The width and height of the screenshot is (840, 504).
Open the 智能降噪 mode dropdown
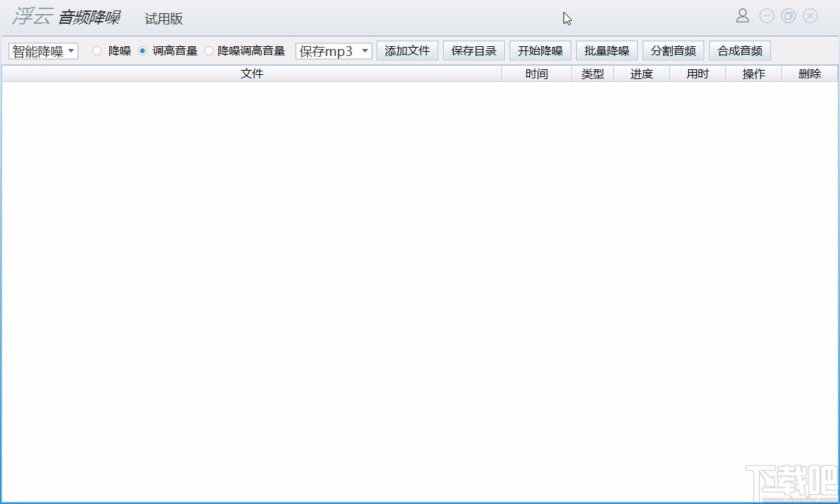click(43, 50)
